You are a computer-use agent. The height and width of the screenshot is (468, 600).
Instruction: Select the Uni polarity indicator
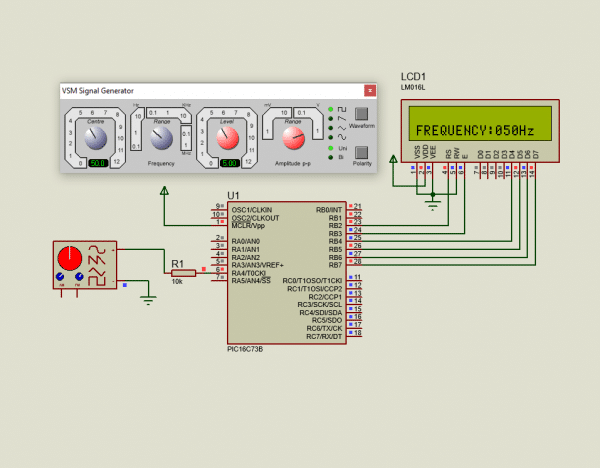point(331,148)
